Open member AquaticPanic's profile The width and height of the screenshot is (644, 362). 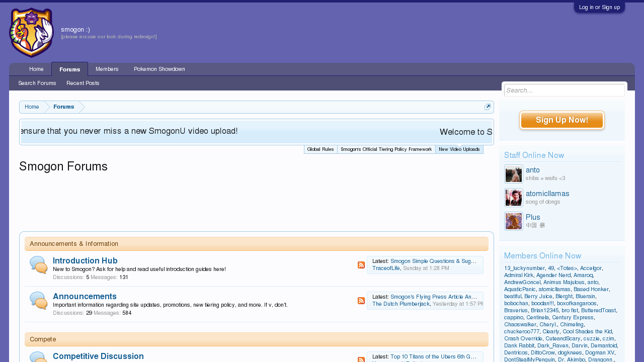click(520, 289)
